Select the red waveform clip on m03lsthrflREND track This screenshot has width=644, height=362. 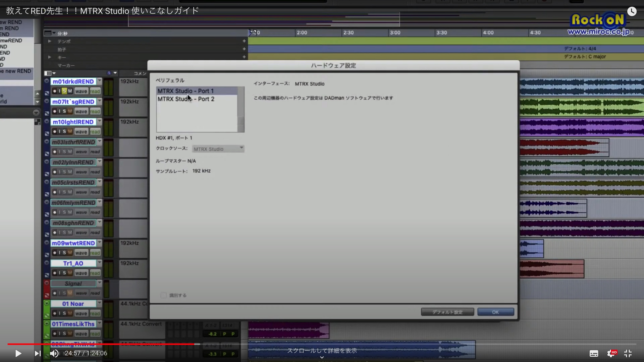coord(564,147)
